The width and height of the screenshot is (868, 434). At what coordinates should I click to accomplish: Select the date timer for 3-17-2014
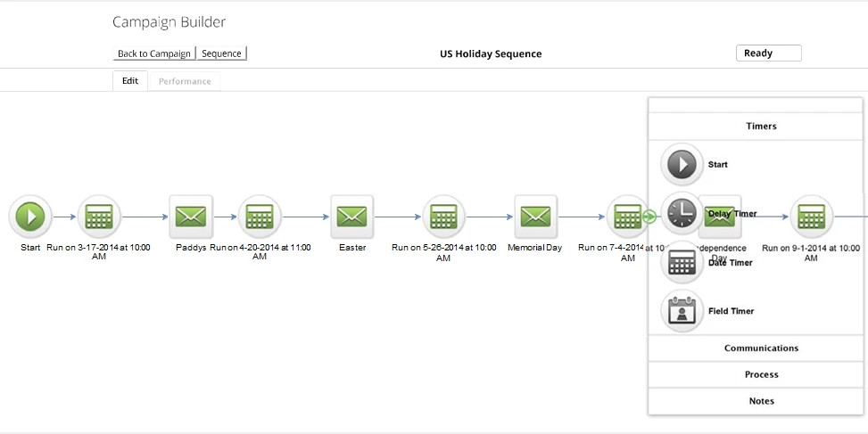[99, 217]
